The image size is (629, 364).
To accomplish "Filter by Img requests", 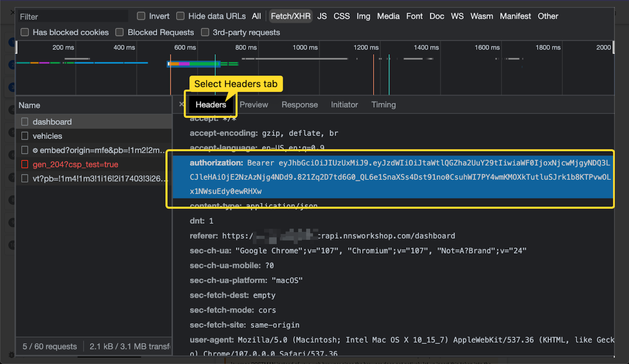I will pyautogui.click(x=363, y=16).
